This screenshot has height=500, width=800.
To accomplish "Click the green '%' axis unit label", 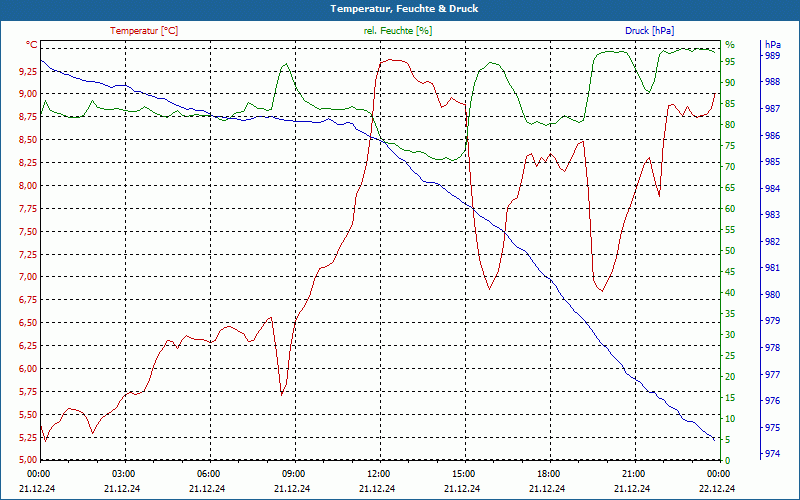I will coord(730,45).
